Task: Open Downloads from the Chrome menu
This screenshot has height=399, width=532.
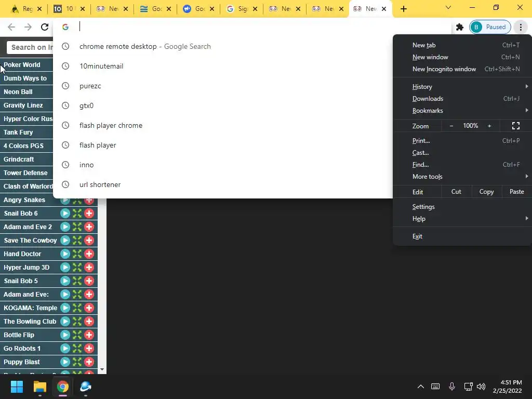Action: pyautogui.click(x=462, y=99)
